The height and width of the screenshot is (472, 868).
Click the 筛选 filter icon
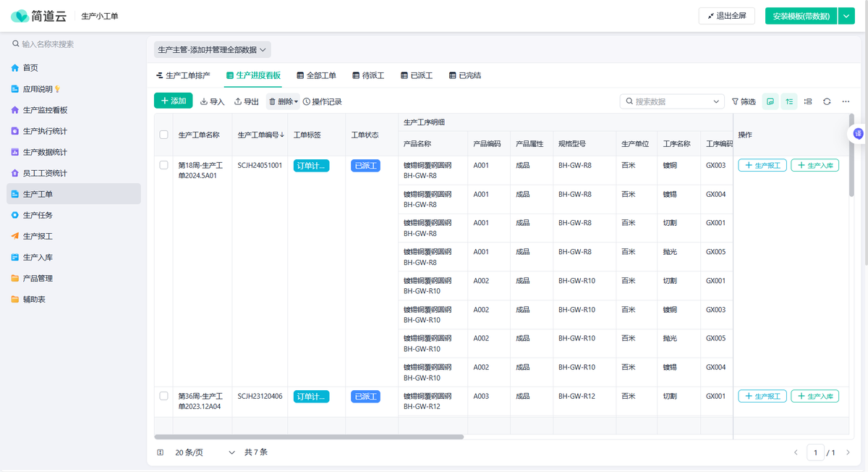pos(744,102)
